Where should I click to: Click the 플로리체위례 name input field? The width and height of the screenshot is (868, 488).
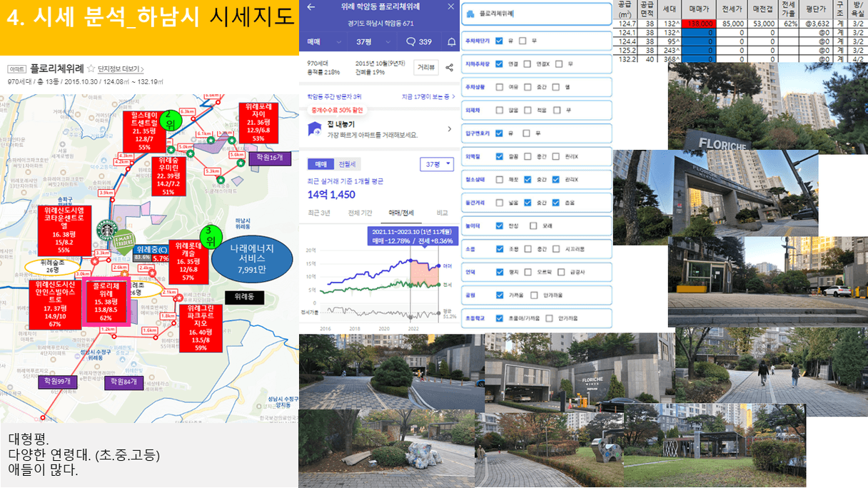(x=536, y=14)
